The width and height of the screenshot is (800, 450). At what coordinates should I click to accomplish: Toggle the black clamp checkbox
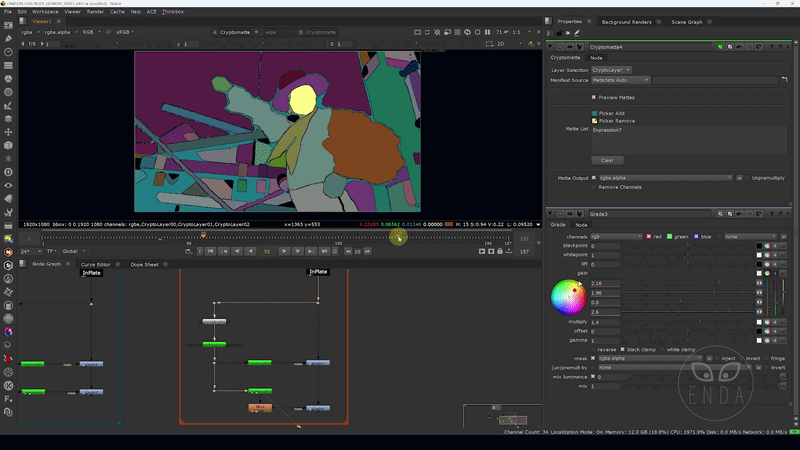coord(622,349)
